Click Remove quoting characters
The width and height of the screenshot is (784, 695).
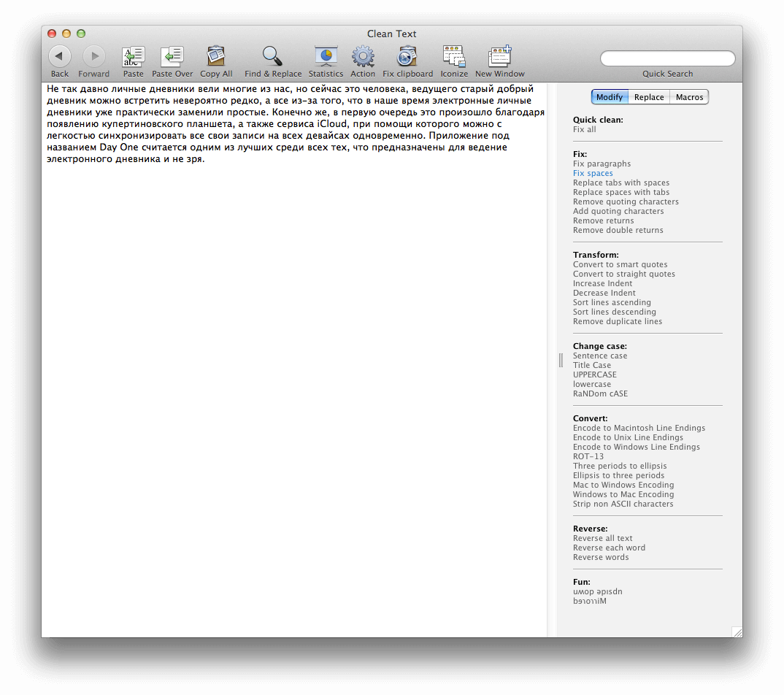[626, 201]
